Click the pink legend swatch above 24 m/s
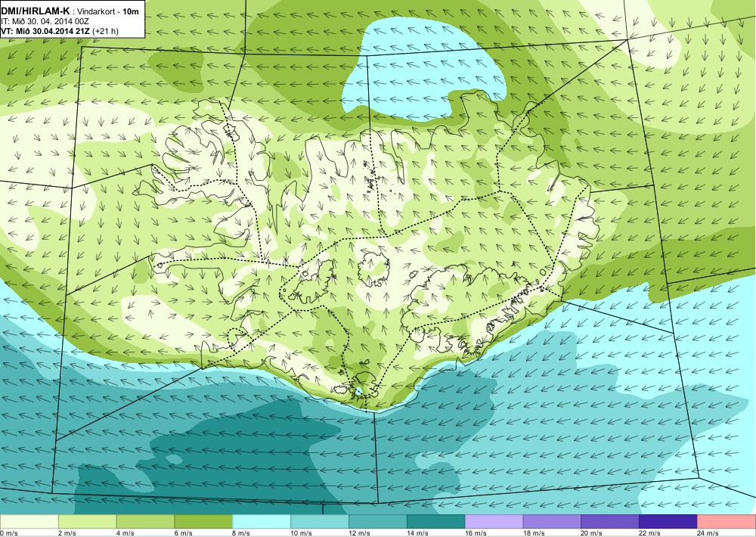 pos(727,522)
